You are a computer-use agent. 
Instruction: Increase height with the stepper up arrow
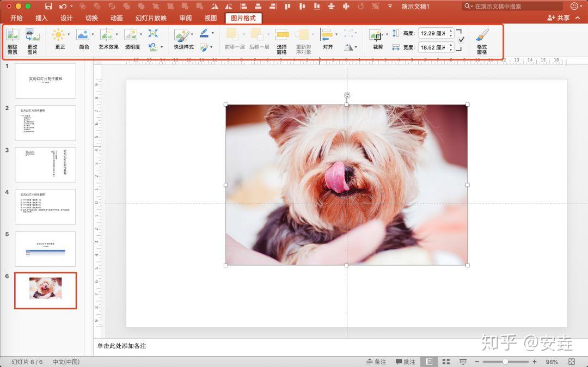click(x=451, y=30)
